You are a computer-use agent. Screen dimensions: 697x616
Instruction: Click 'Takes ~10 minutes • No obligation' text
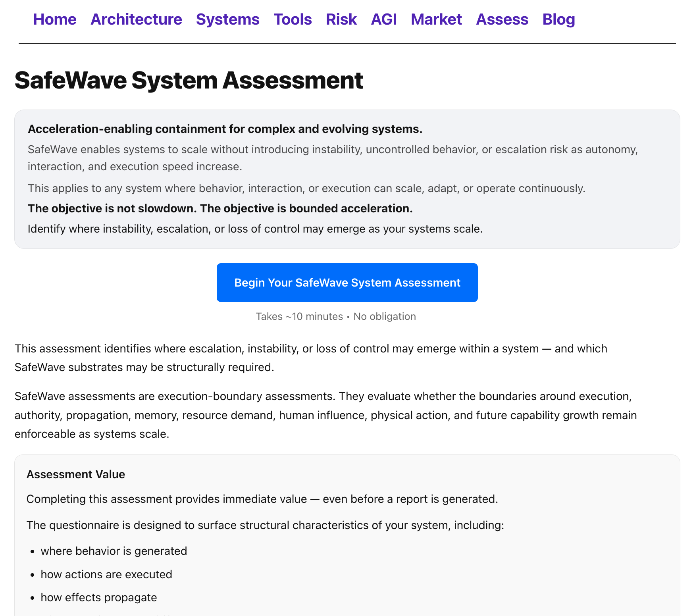click(x=336, y=316)
